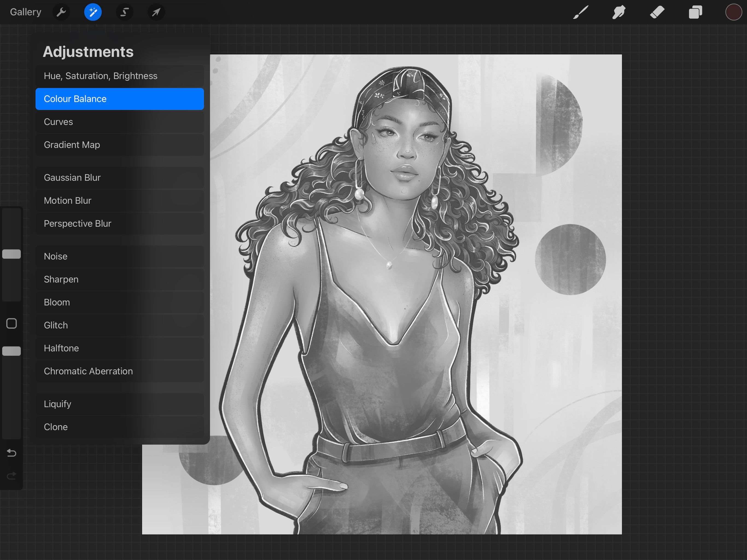
Task: Select the Adjustments magic wand icon
Action: point(93,12)
